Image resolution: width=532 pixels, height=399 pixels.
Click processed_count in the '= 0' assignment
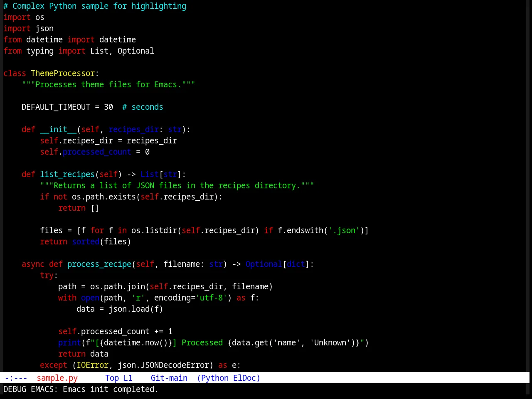coord(97,152)
